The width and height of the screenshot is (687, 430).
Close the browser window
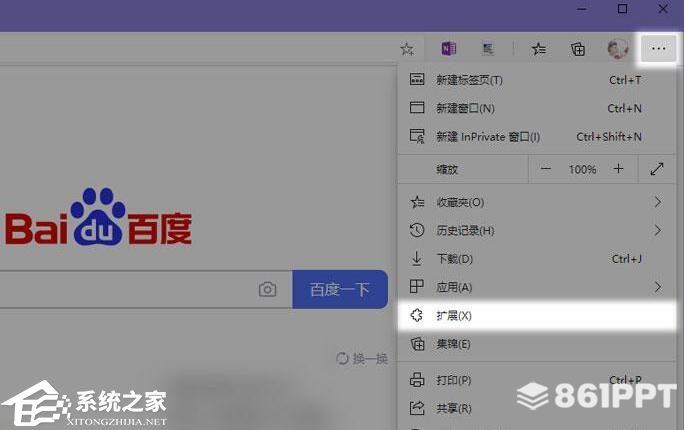click(663, 9)
